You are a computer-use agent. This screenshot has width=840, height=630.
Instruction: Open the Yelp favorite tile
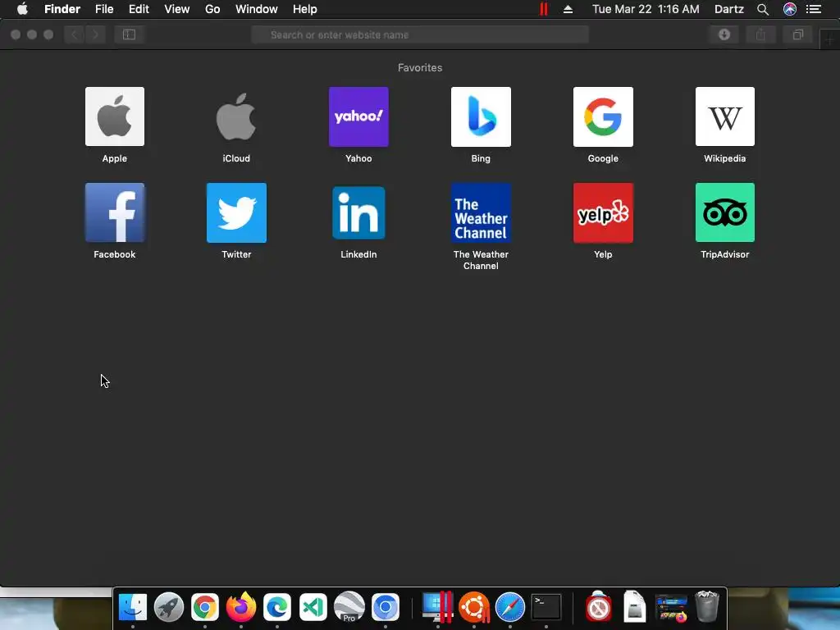[x=603, y=212]
